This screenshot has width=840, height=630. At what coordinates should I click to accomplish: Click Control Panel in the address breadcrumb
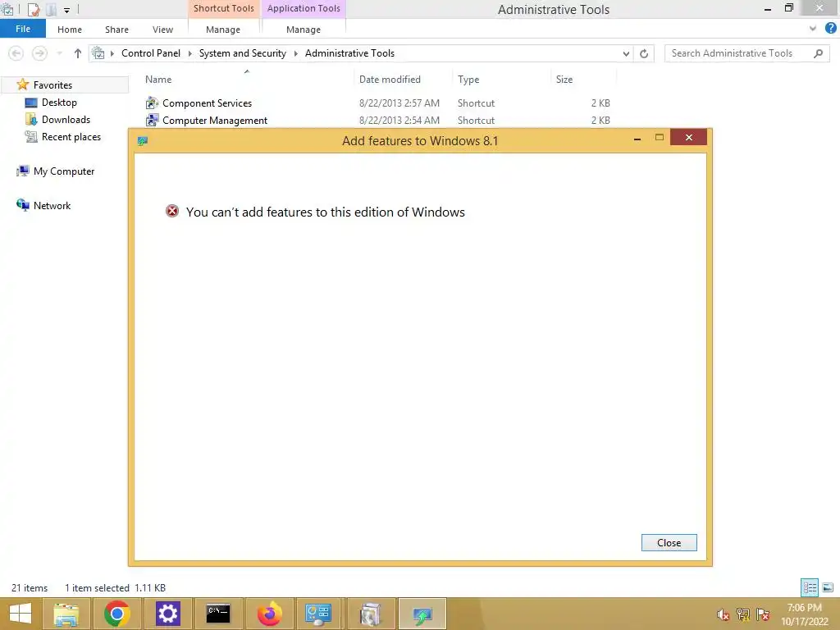point(151,53)
